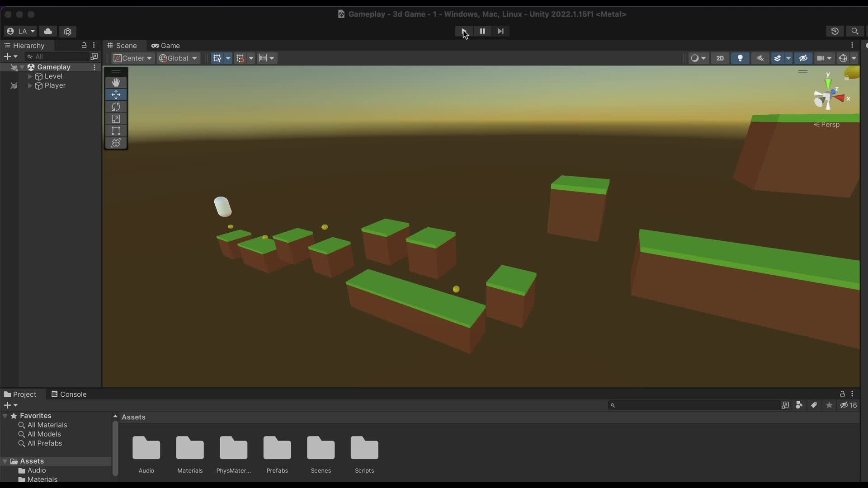The width and height of the screenshot is (868, 488).
Task: Toggle scene lighting on or off
Action: pos(740,58)
